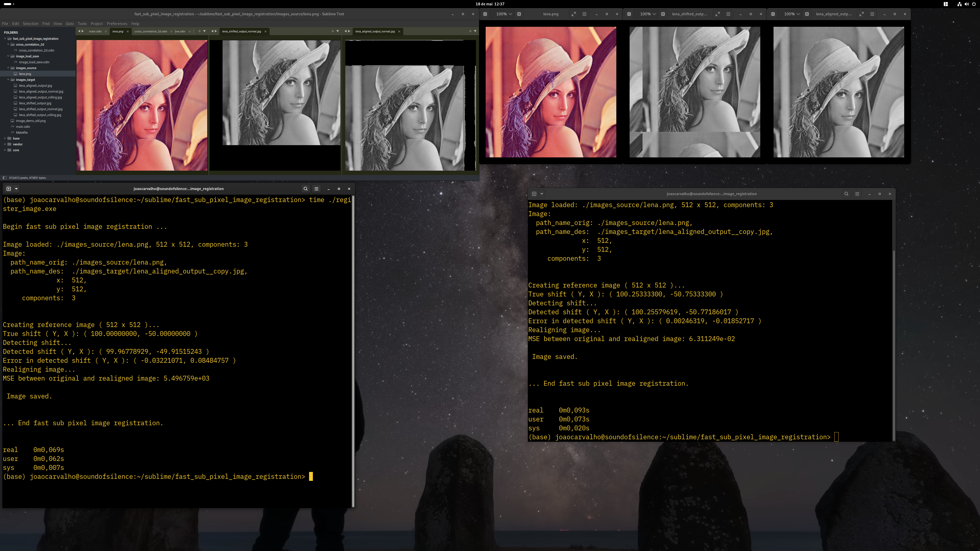Open new tab in right terminal
Image resolution: width=980 pixels, height=551 pixels.
coord(534,194)
